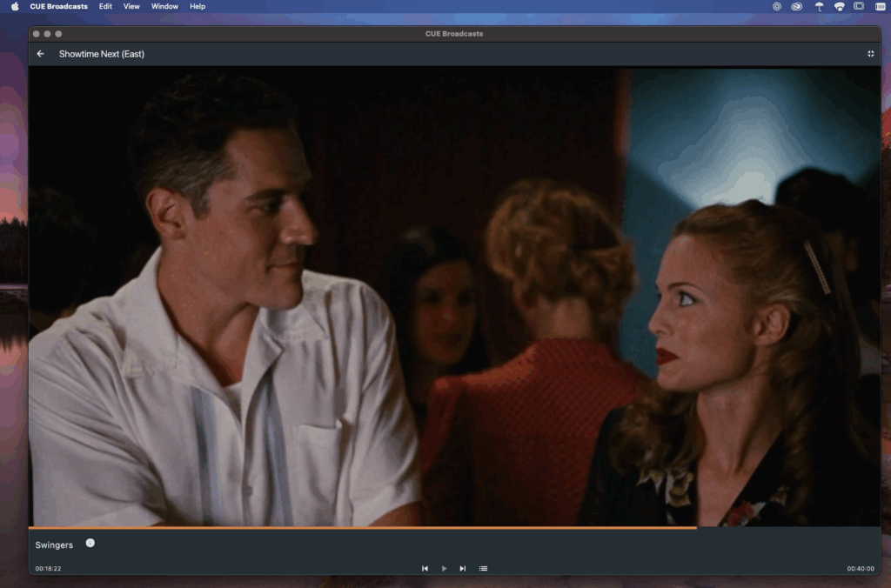Click the Apple menu icon
The image size is (891, 588).
13,6
